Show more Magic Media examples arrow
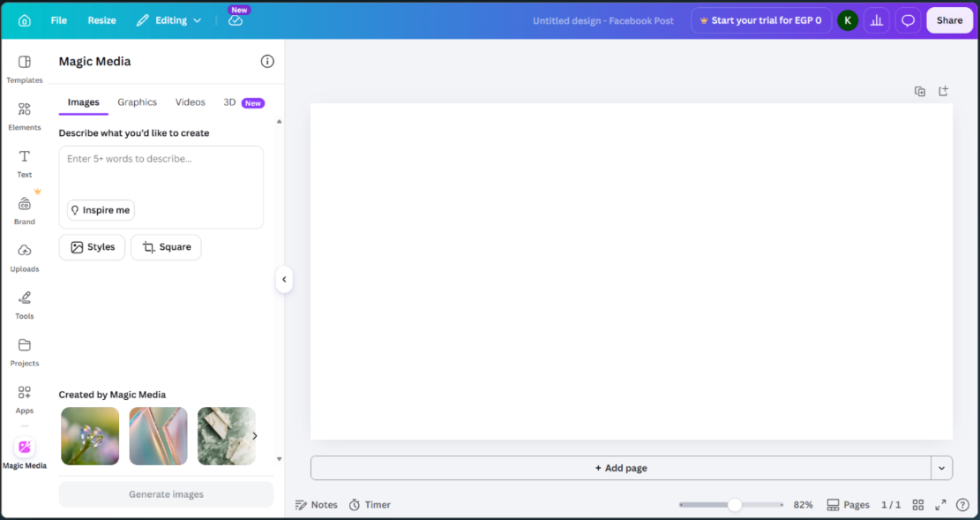980x520 pixels. [254, 436]
